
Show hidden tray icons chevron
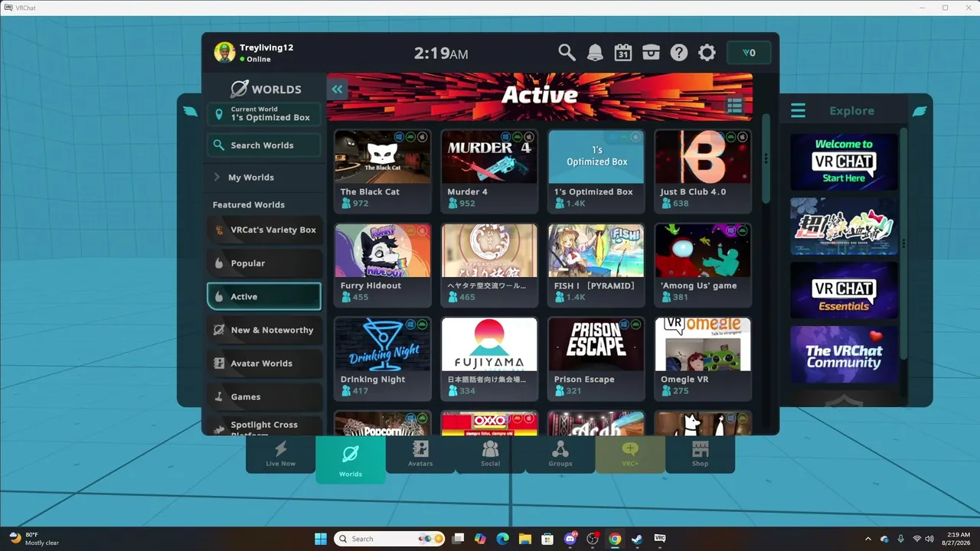click(x=867, y=539)
